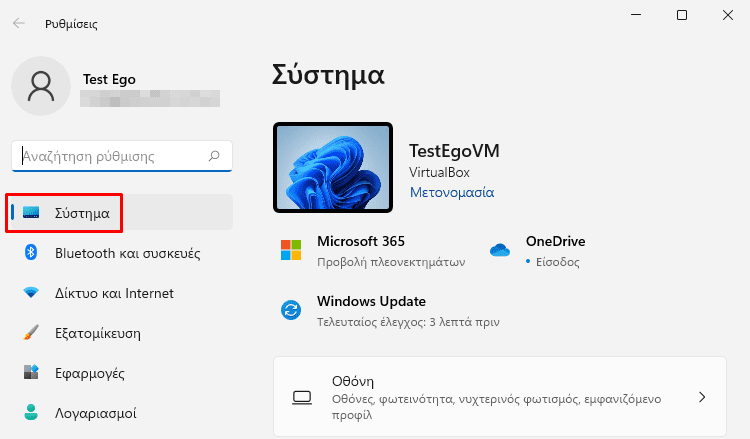Click the Οθόνη laptop display icon
Image resolution: width=750 pixels, height=439 pixels.
click(x=302, y=397)
